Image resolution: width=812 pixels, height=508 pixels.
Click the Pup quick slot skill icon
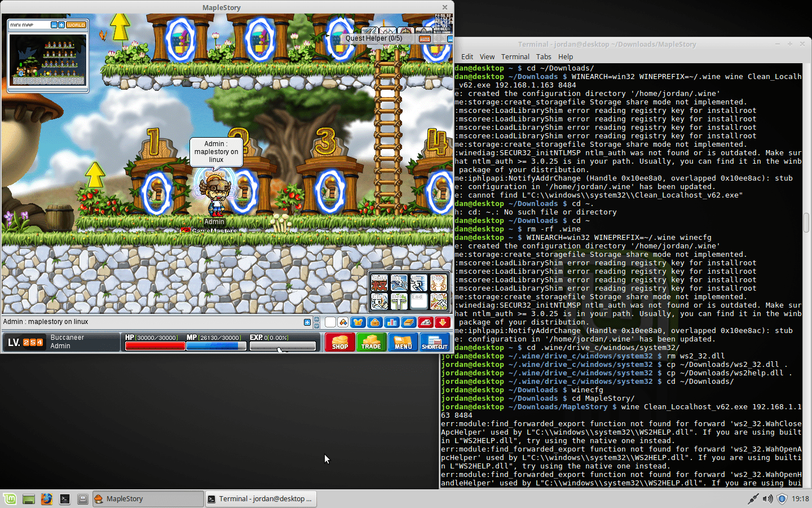[x=439, y=283]
